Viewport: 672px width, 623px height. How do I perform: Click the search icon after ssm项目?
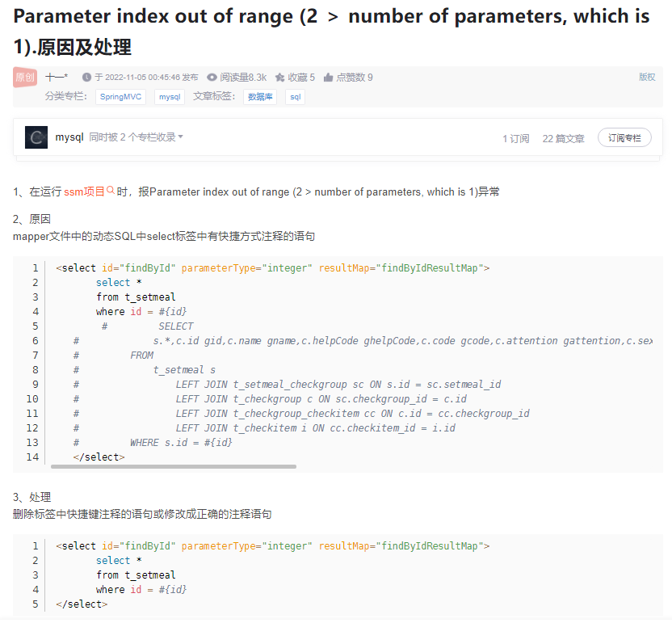(111, 191)
